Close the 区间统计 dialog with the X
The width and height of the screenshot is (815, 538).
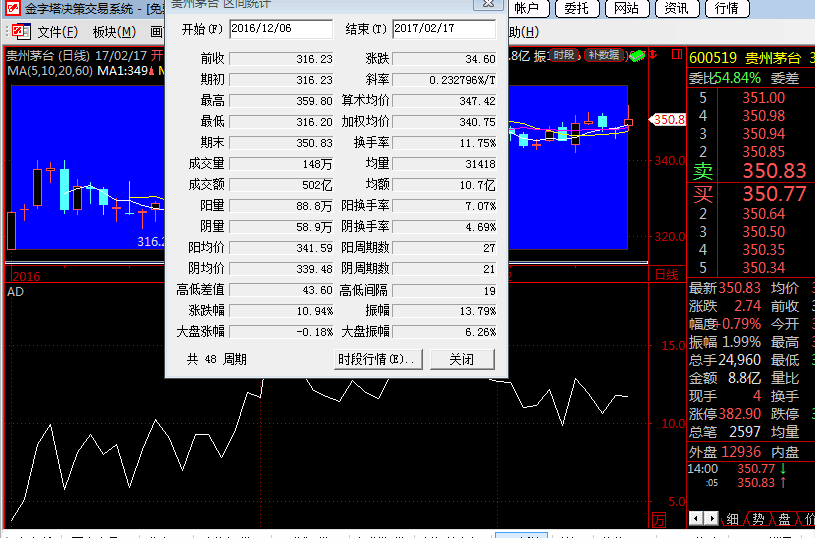pyautogui.click(x=488, y=4)
